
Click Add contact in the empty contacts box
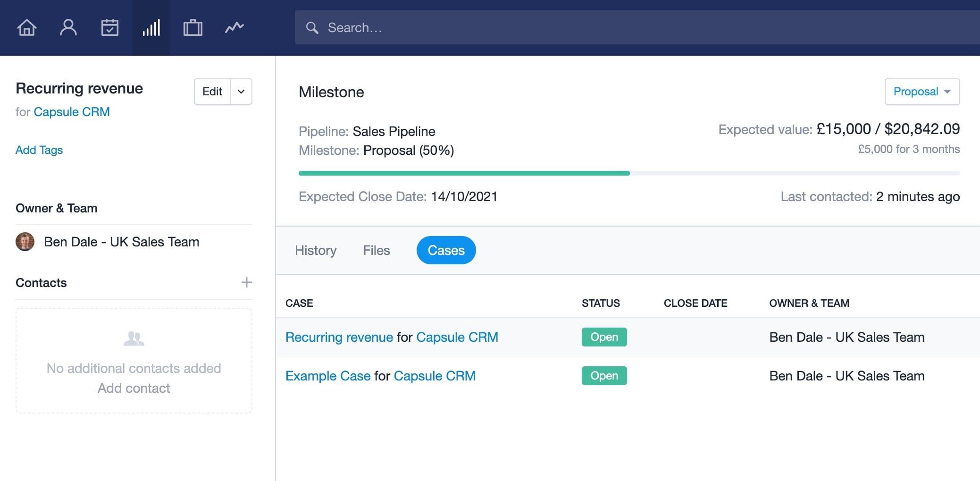[134, 388]
